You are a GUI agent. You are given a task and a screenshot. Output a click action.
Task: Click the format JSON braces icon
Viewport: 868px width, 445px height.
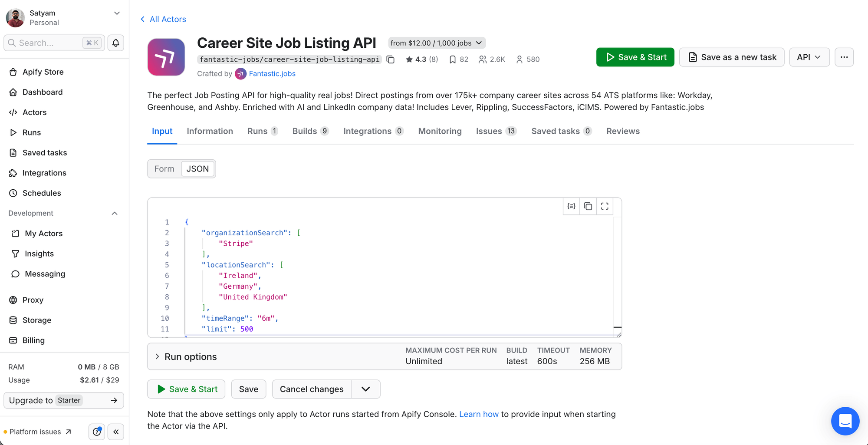point(572,206)
